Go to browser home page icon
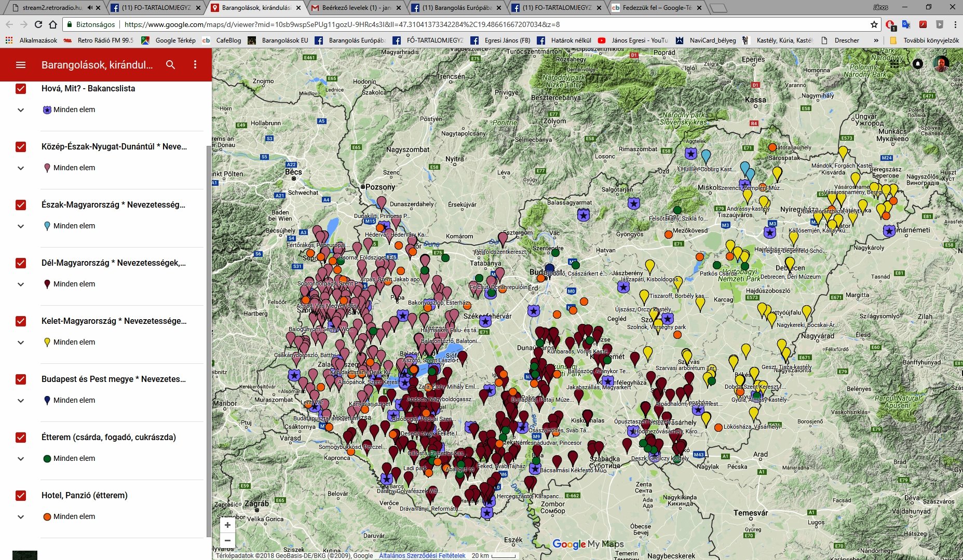963x560 pixels. (53, 24)
